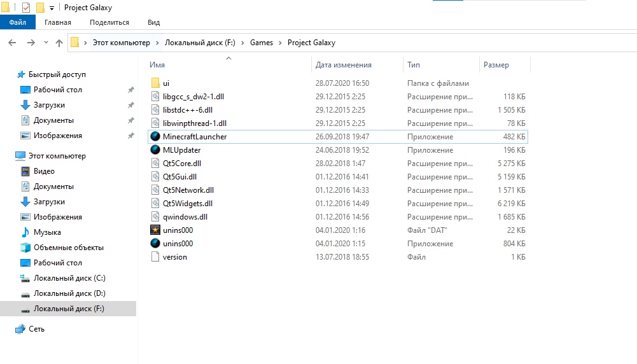Click Games in the address breadcrumb
The image size is (637, 364).
(261, 43)
